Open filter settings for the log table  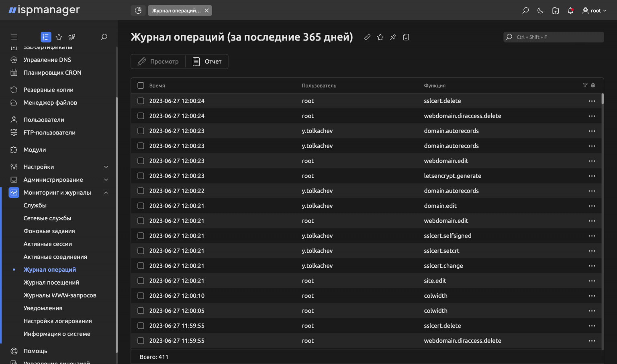click(584, 85)
